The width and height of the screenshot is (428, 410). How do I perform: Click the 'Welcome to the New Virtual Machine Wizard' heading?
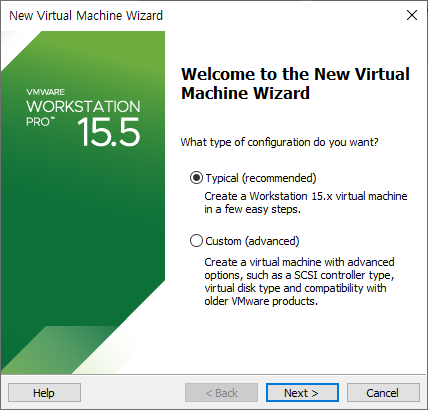[x=295, y=83]
